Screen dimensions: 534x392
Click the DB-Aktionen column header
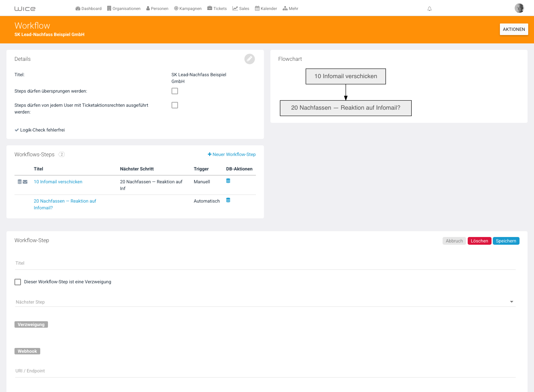pyautogui.click(x=239, y=169)
